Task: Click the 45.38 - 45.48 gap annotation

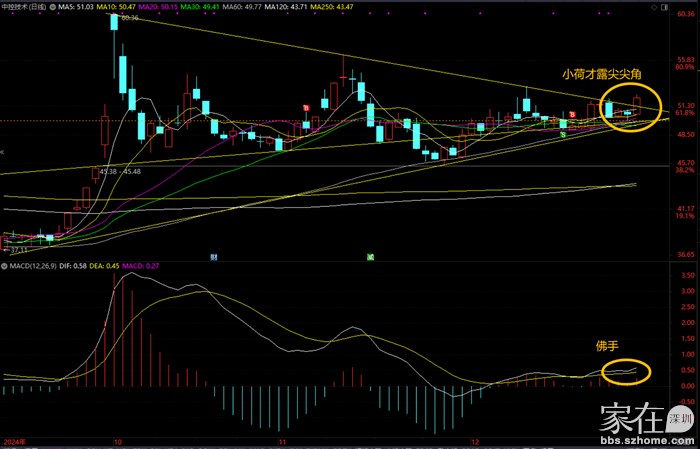Action: click(x=120, y=171)
